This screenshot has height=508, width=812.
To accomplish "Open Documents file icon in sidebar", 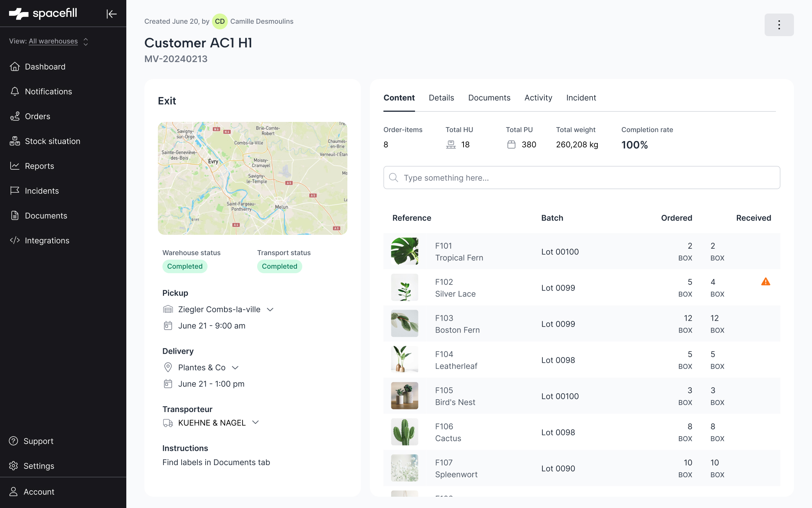I will coord(15,216).
